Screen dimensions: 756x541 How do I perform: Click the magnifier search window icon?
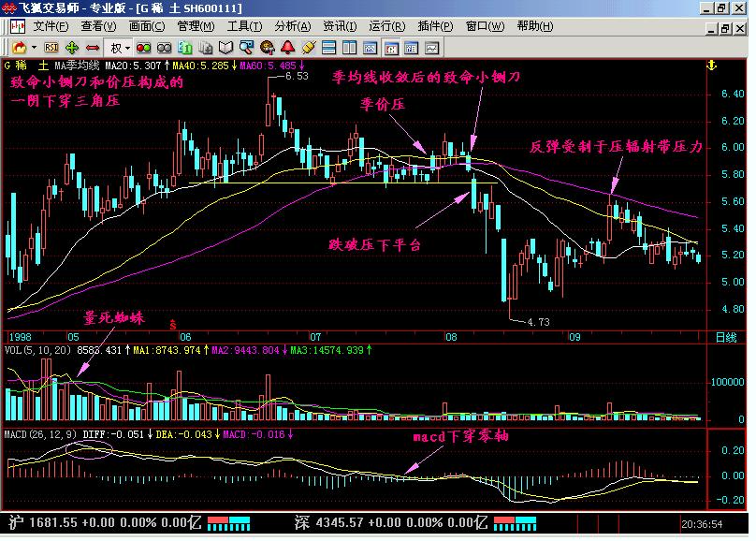[246, 48]
